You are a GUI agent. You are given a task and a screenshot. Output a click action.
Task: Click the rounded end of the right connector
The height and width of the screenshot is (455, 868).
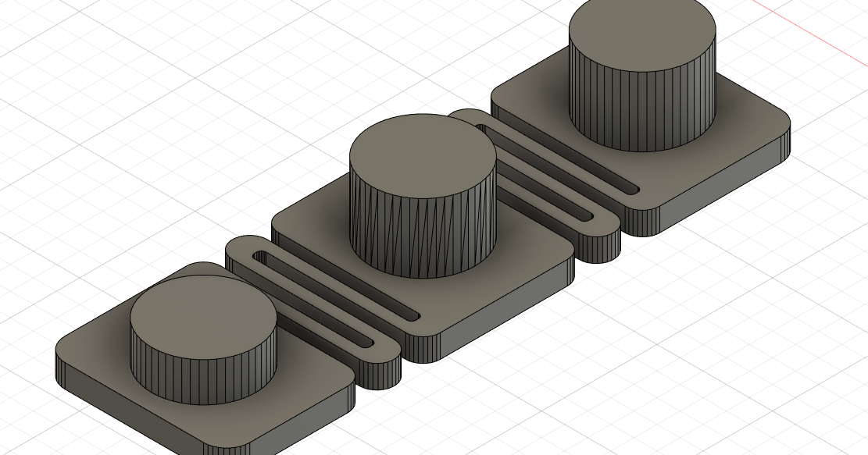[598, 249]
